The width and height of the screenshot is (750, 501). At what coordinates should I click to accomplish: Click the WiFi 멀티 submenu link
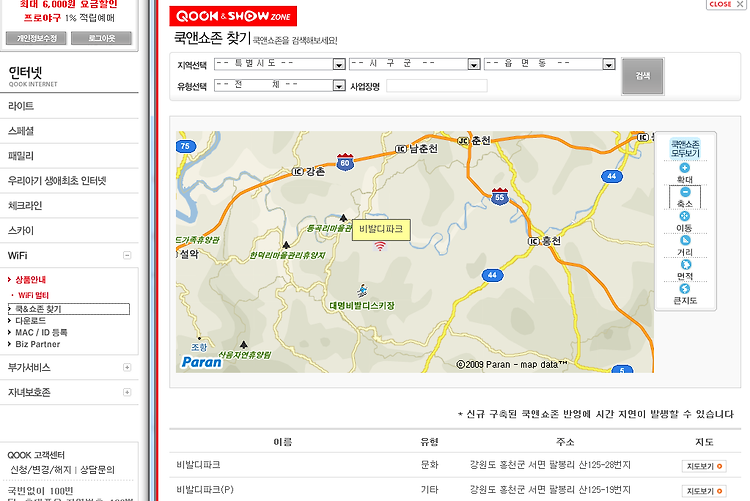click(33, 295)
